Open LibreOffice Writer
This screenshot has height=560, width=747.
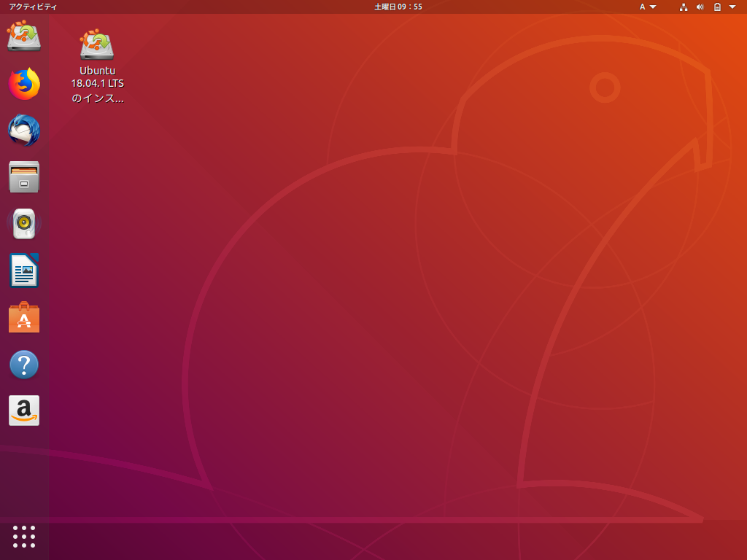tap(24, 270)
